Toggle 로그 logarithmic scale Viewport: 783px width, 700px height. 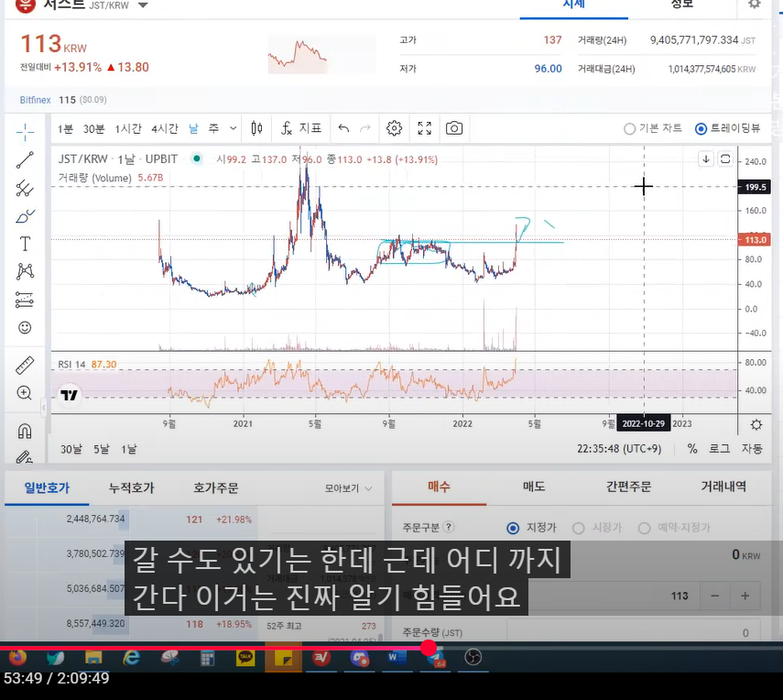click(720, 449)
